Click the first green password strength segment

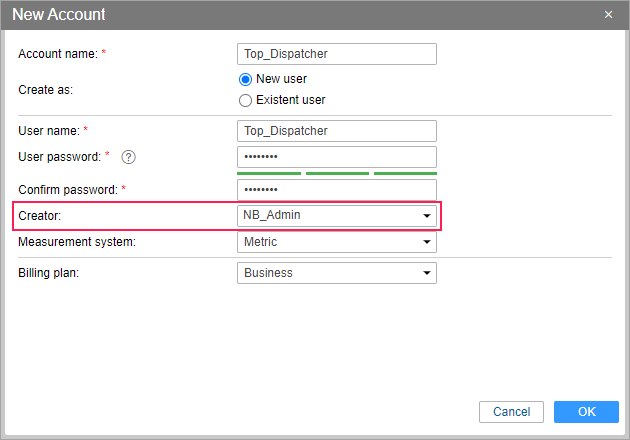pyautogui.click(x=268, y=174)
